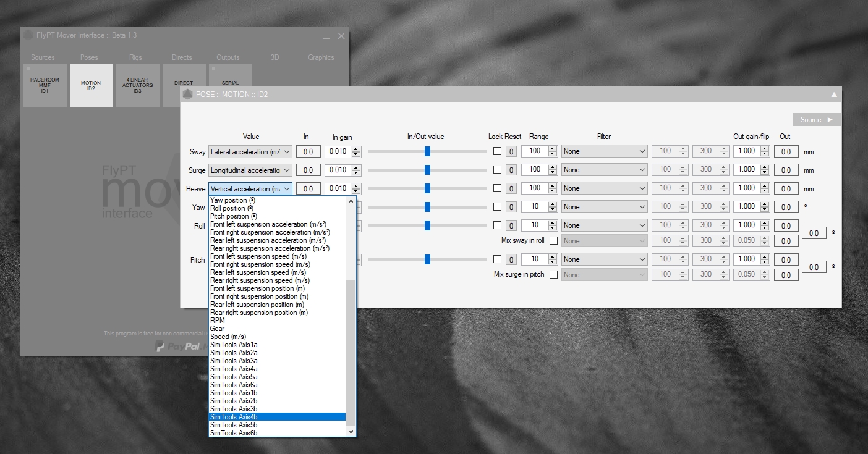
Task: Enable the Sway lock checkbox
Action: 497,151
